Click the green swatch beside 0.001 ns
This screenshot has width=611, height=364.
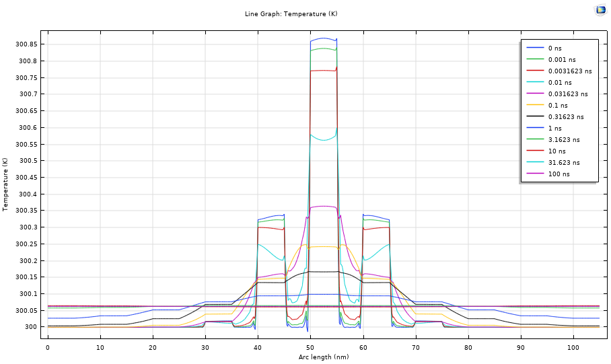(x=535, y=59)
